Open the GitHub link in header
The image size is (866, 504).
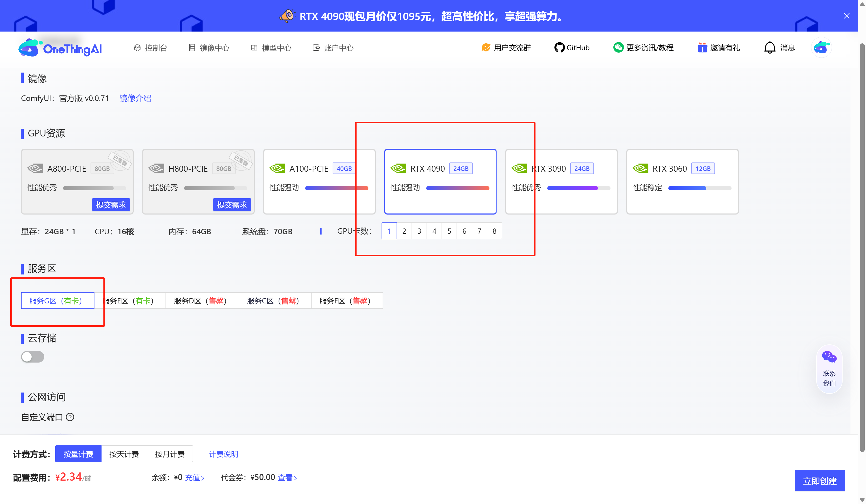click(x=572, y=48)
